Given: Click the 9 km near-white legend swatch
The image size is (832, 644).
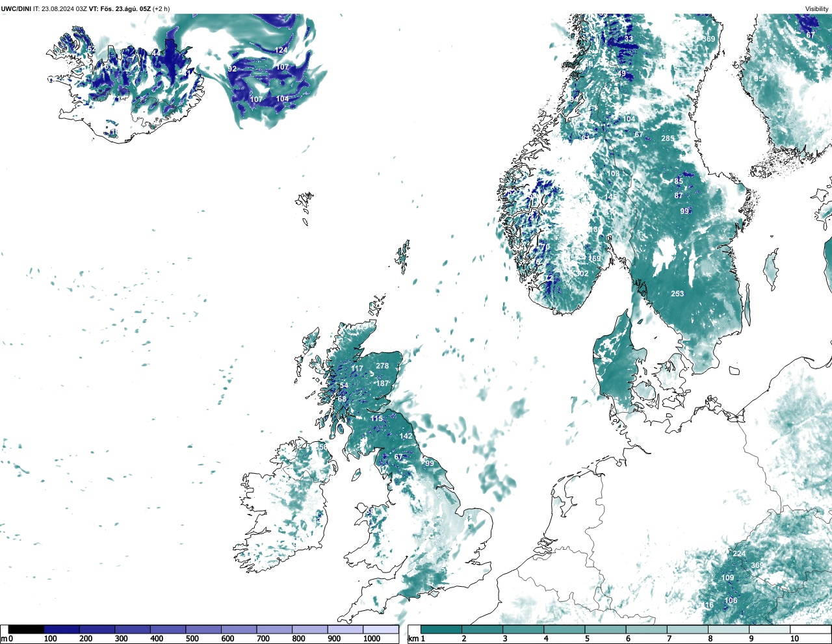Looking at the screenshot, I should pos(769,629).
